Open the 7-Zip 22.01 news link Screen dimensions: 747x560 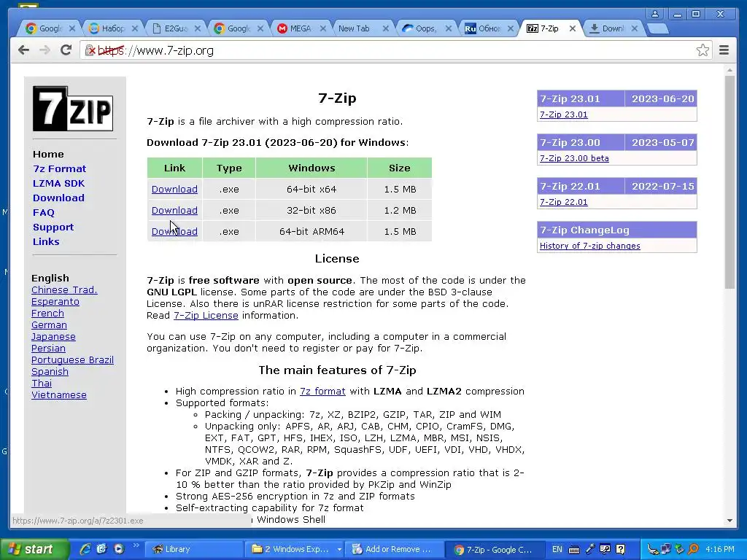click(564, 203)
